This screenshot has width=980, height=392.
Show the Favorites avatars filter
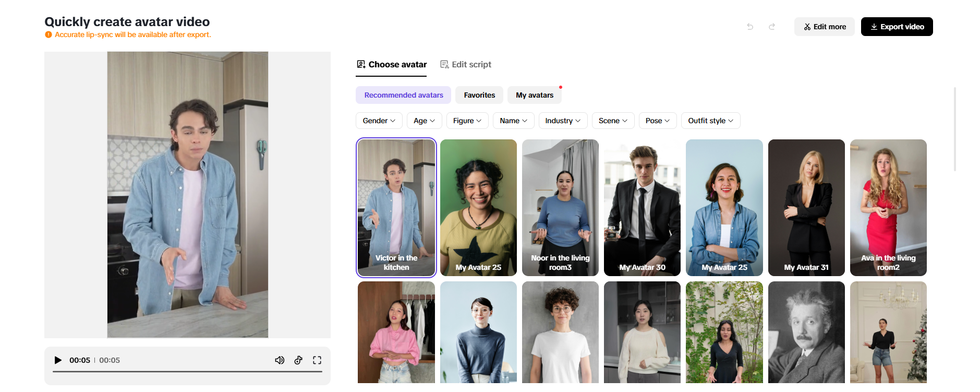[479, 95]
